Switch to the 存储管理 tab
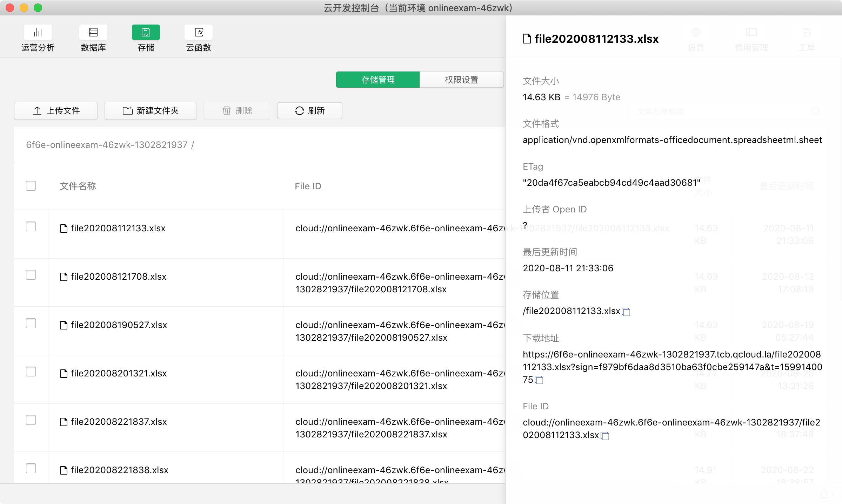Screen dimensions: 842x504 (x=378, y=80)
